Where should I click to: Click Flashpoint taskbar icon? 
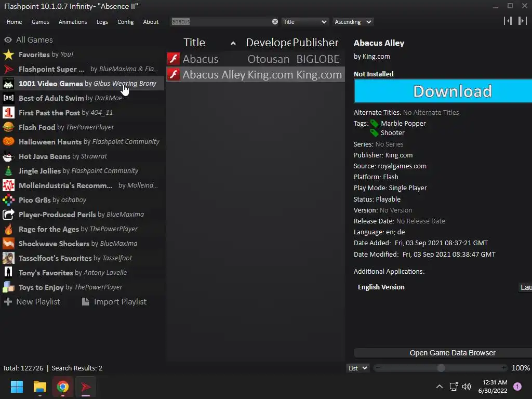click(x=86, y=387)
